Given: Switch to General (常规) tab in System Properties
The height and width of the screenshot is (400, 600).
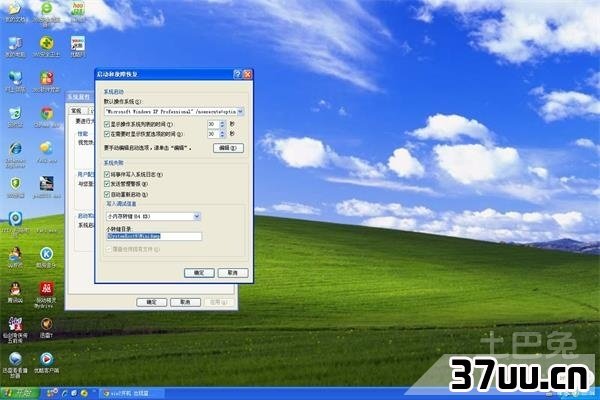Looking at the screenshot, I should [x=77, y=111].
